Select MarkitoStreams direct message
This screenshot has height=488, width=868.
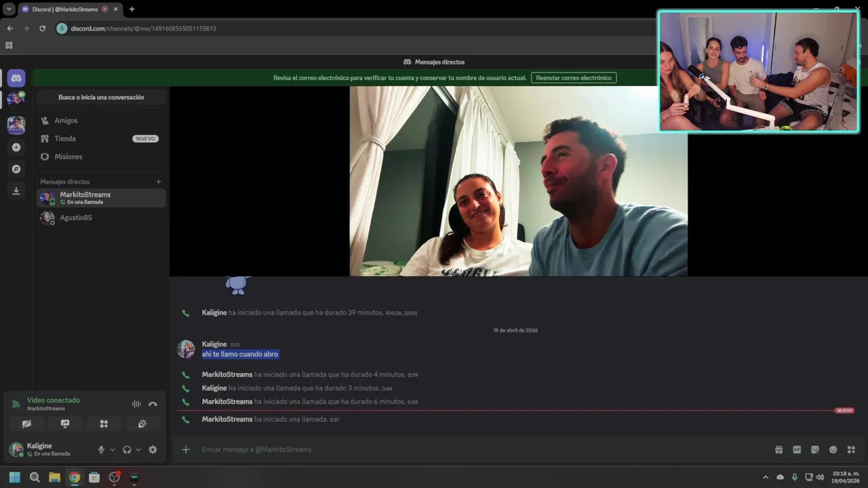tap(101, 198)
